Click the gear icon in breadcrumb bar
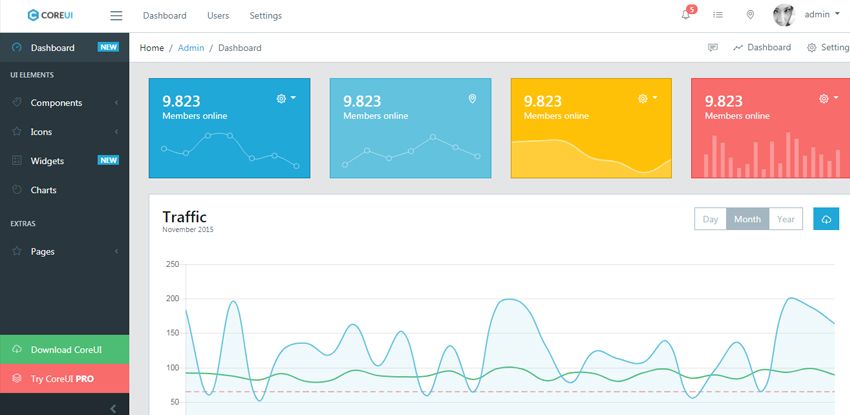The height and width of the screenshot is (415, 850). tap(812, 48)
